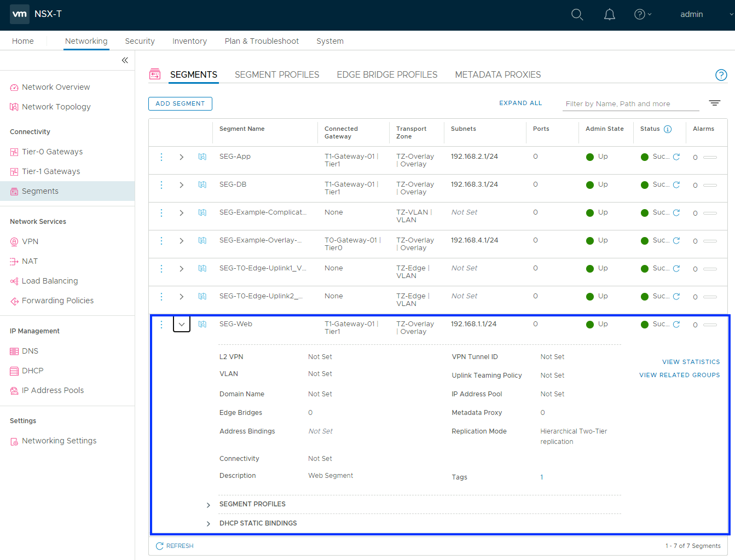Screen dimensions: 735x560
Task: Open the SEGMENT PROFILES tab
Action: click(276, 75)
